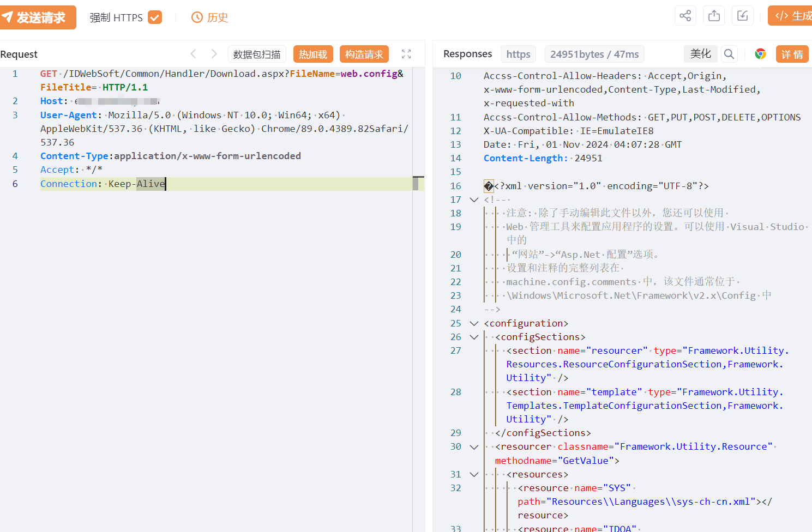Click the search magnifier in Responses
The width and height of the screenshot is (812, 532).
coord(729,53)
